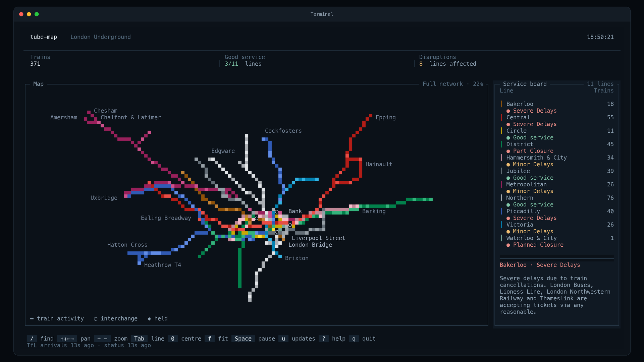Click the Planned Closure status text
Image resolution: width=644 pixels, height=362 pixels.
(538, 245)
